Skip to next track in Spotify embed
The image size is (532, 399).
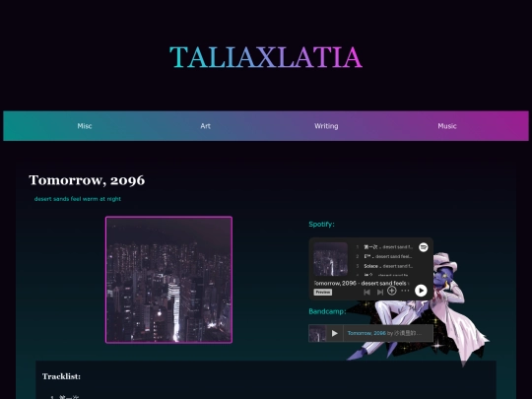coord(380,292)
